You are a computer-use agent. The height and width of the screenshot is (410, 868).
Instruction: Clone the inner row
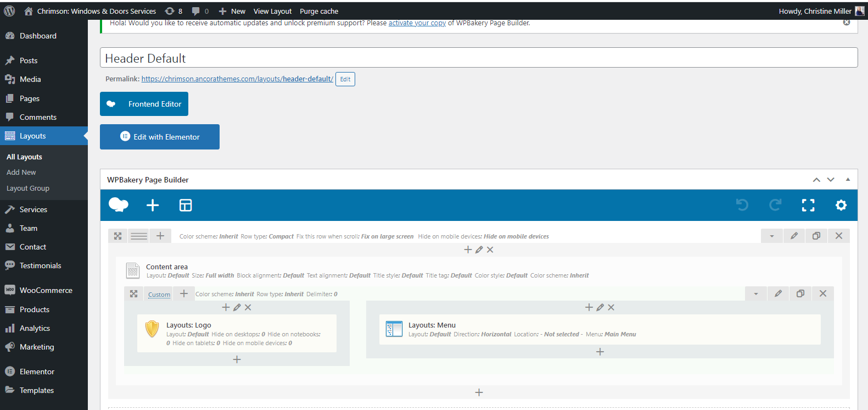(x=800, y=293)
